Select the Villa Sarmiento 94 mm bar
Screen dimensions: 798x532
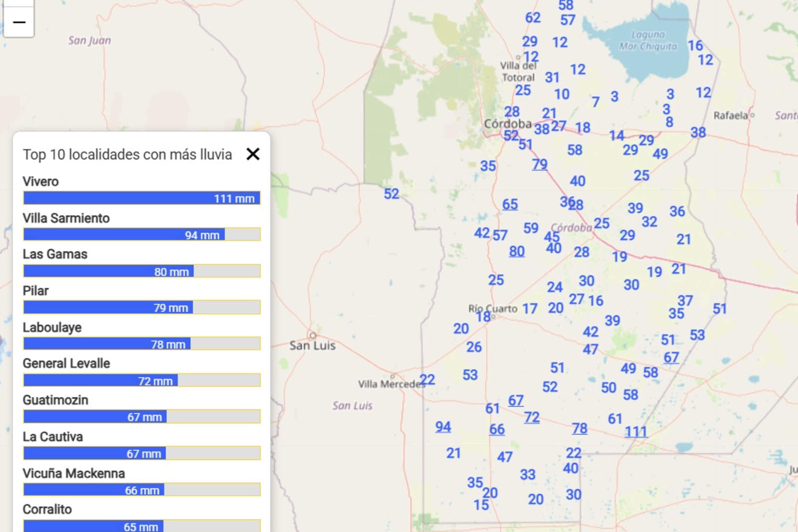coord(142,235)
